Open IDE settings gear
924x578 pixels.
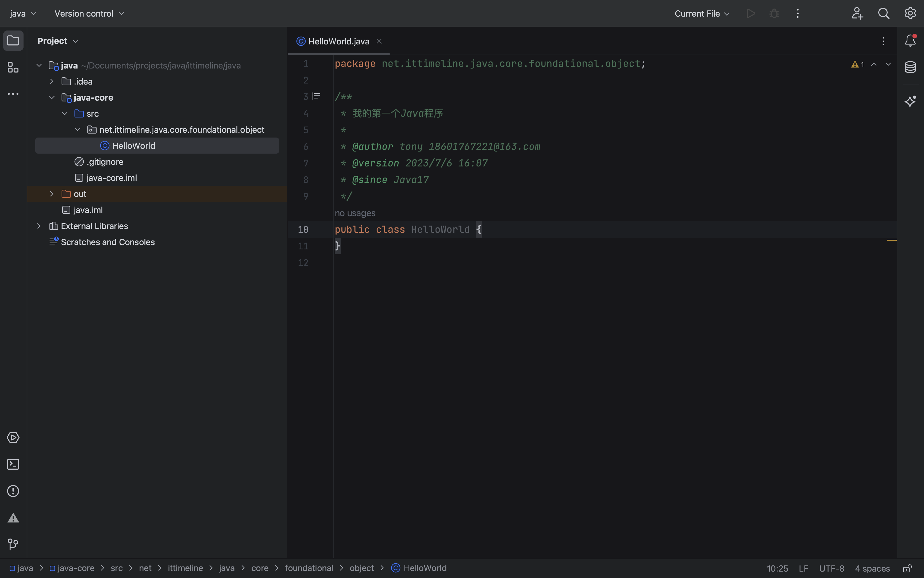pos(910,13)
